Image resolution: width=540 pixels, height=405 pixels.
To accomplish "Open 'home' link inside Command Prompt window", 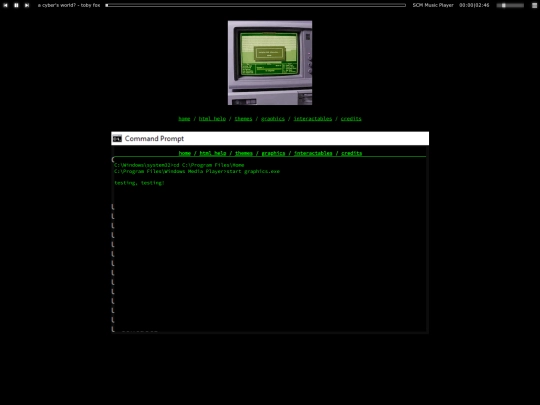I will pos(185,153).
